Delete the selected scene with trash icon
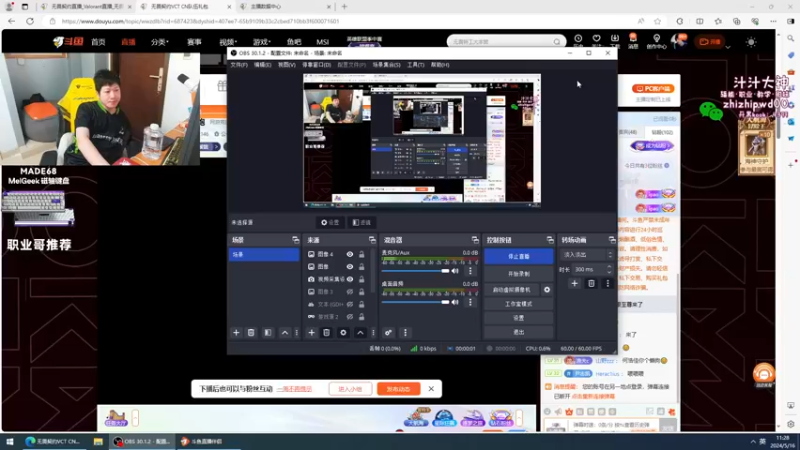The width and height of the screenshot is (800, 450). [x=251, y=333]
